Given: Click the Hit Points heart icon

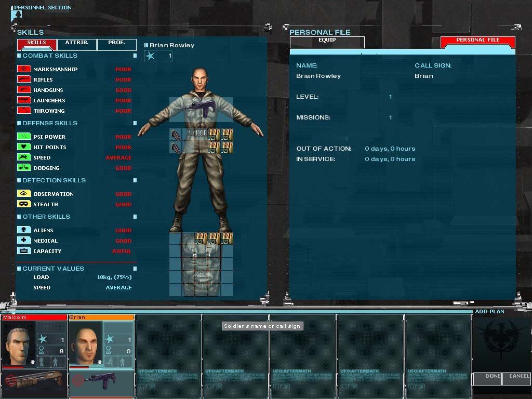Looking at the screenshot, I should (x=24, y=147).
